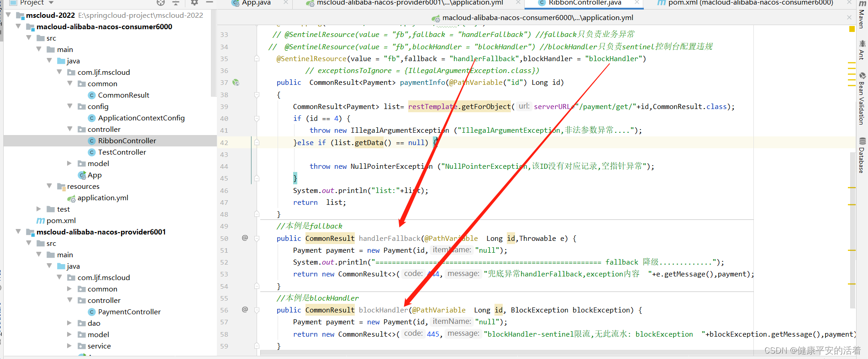Click the handlerFallback method name
Image resolution: width=868 pixels, height=359 pixels.
point(389,238)
